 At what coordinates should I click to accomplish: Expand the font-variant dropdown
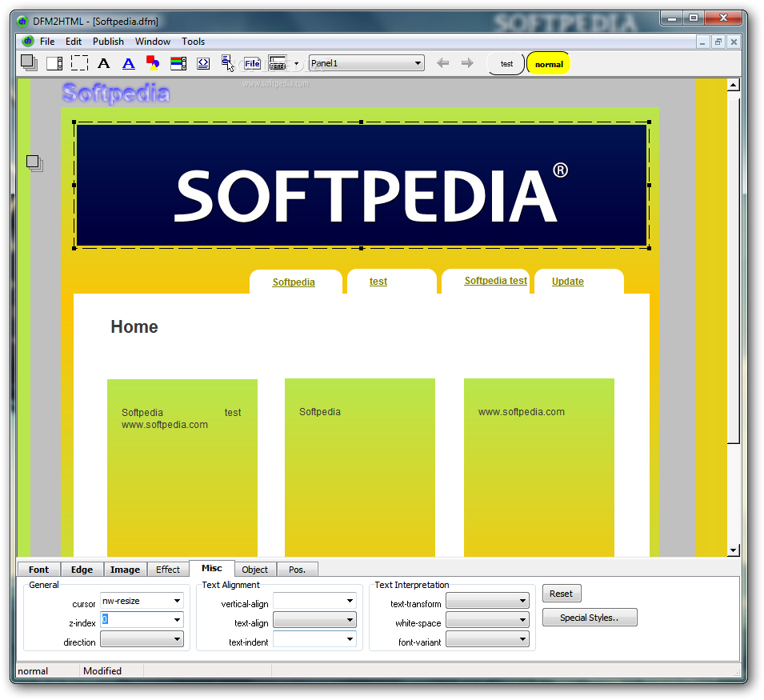click(x=522, y=639)
